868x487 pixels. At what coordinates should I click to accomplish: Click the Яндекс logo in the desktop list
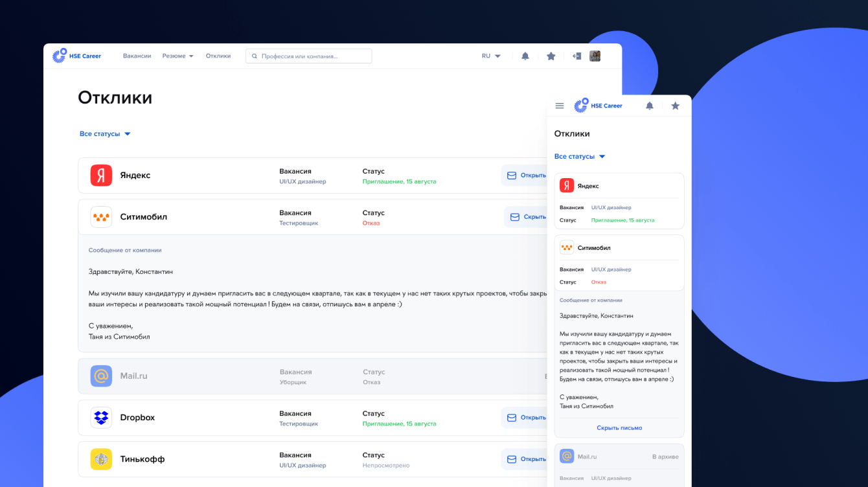click(101, 176)
